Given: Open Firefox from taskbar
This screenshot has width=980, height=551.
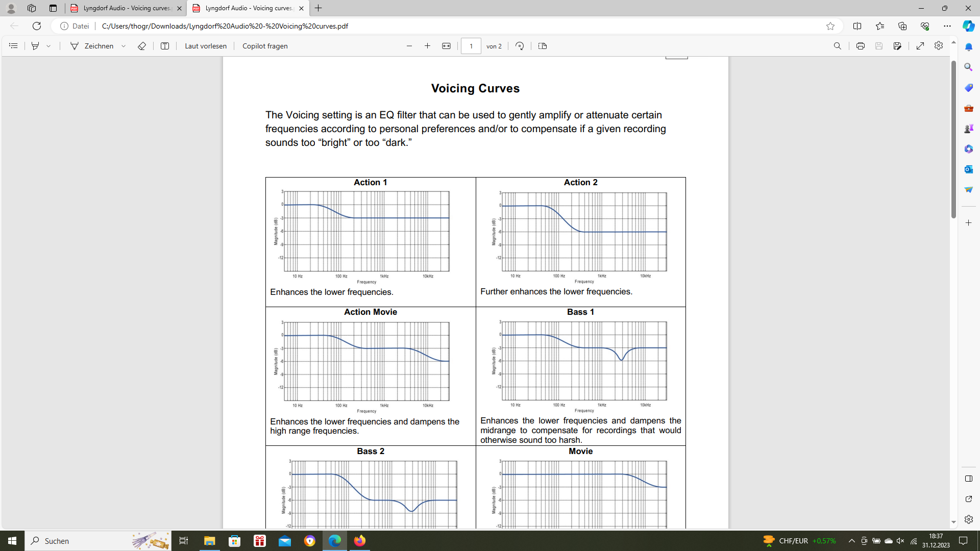Looking at the screenshot, I should (x=360, y=541).
